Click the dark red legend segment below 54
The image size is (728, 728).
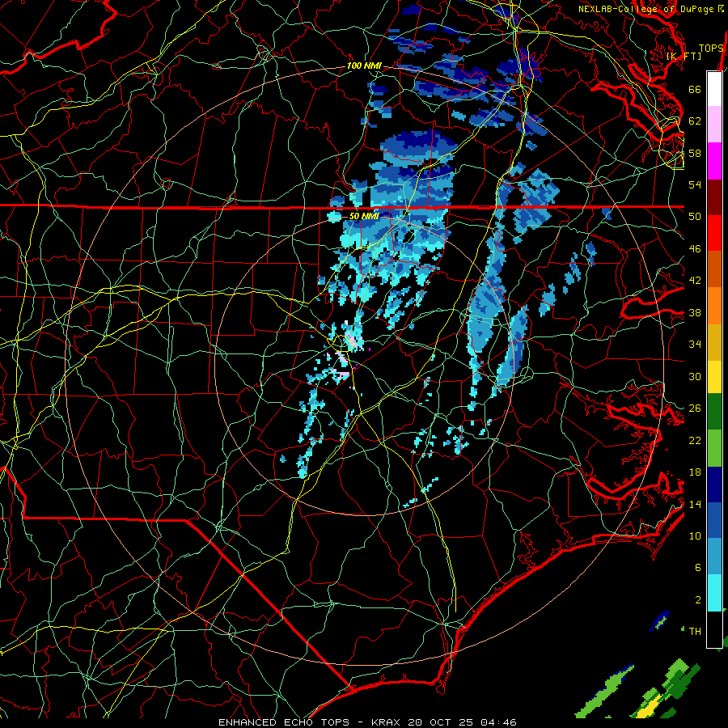714,197
